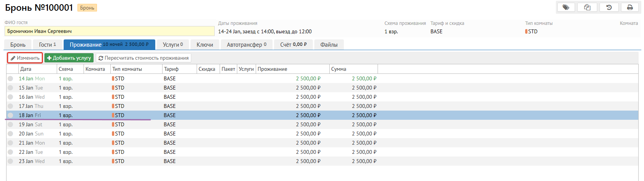Viewport: 644px width, 181px height.
Task: Click the orange STD swatch in 16 Jan row
Action: pos(113,97)
